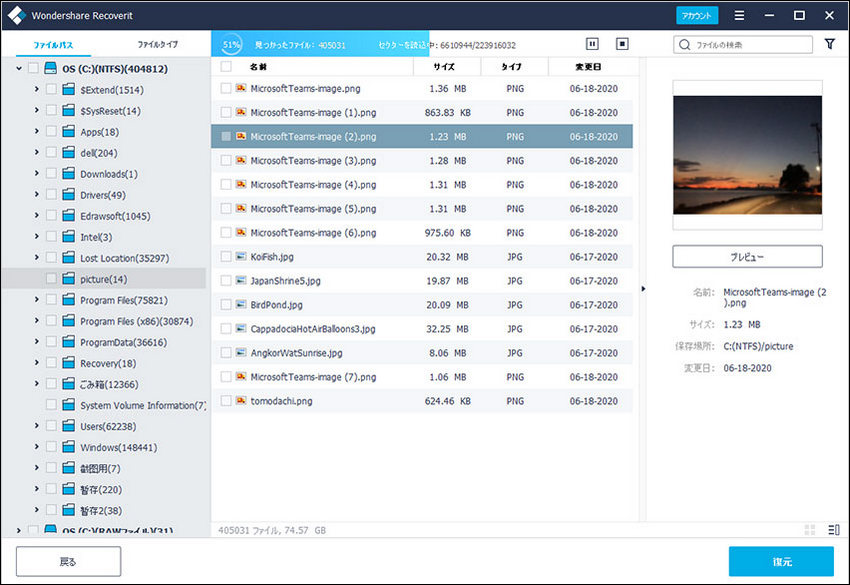
Task: Click the KoiFish.jpg file icon
Action: (x=241, y=256)
